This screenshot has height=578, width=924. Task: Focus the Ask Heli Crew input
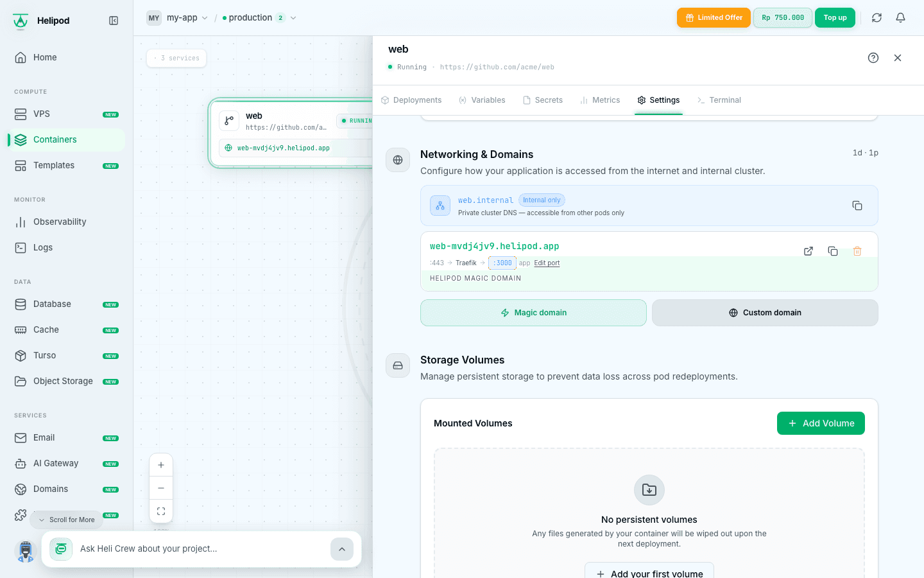[202, 549]
